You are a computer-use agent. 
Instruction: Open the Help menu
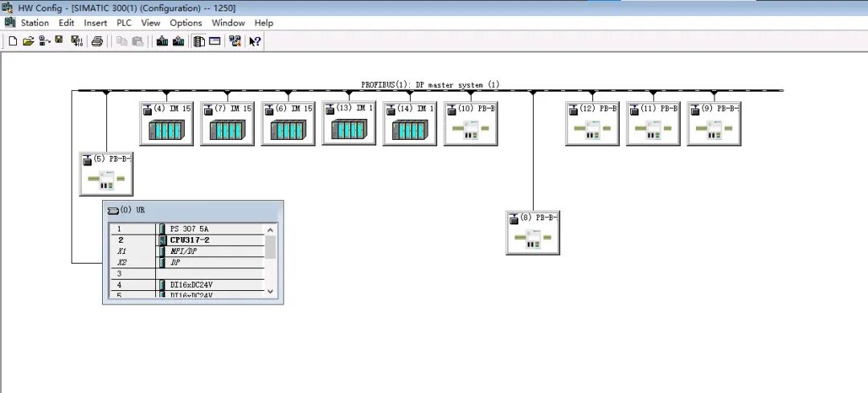(264, 23)
